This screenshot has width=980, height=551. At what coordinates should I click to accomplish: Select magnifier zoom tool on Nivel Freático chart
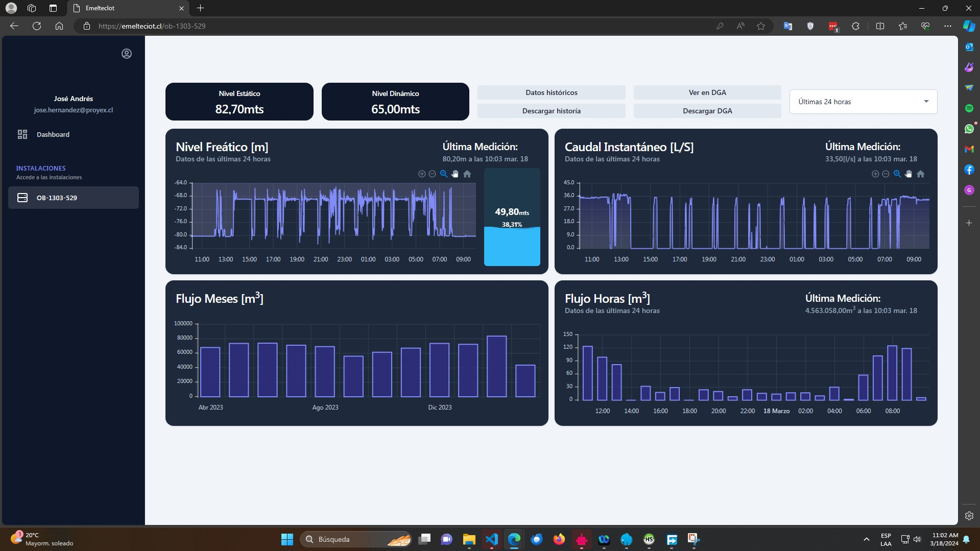point(444,174)
